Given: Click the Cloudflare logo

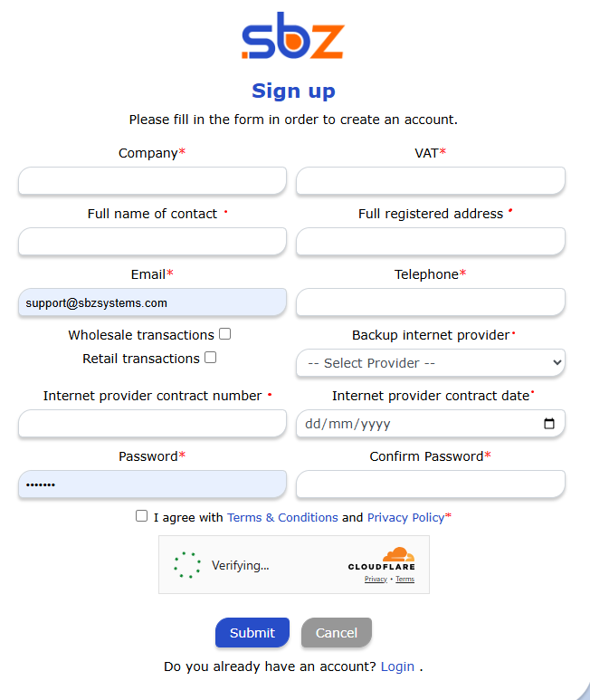Looking at the screenshot, I should click(381, 560).
